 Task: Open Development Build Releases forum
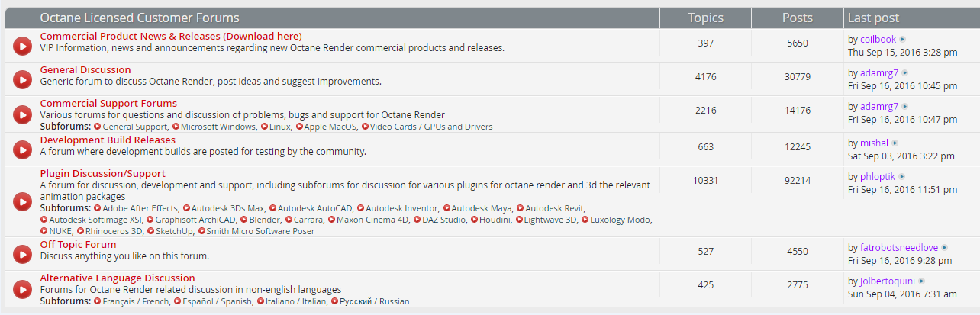108,140
